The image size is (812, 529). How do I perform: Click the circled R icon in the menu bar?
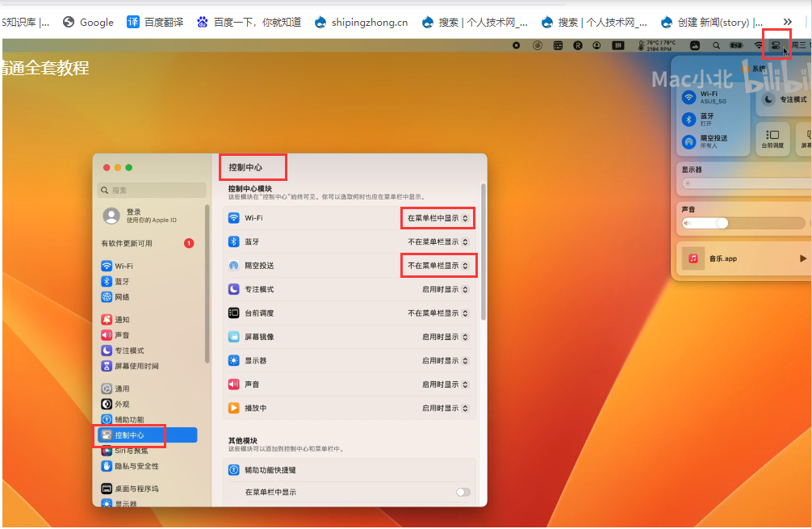point(578,45)
